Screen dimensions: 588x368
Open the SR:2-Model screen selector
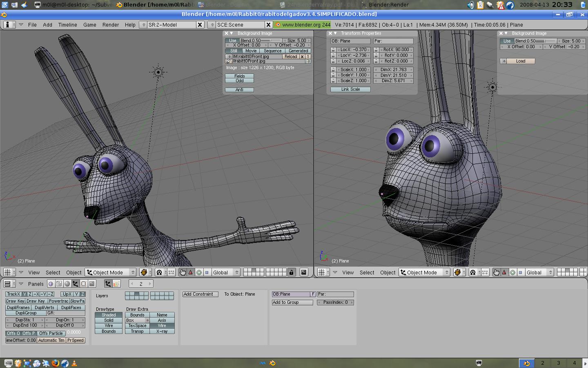[x=143, y=25]
